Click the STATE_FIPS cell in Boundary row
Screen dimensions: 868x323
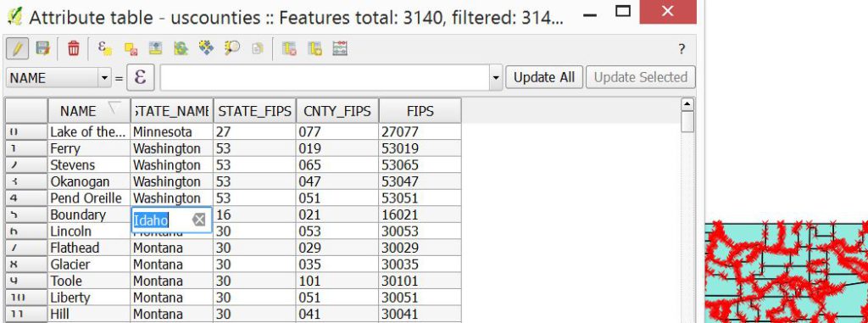pos(254,214)
